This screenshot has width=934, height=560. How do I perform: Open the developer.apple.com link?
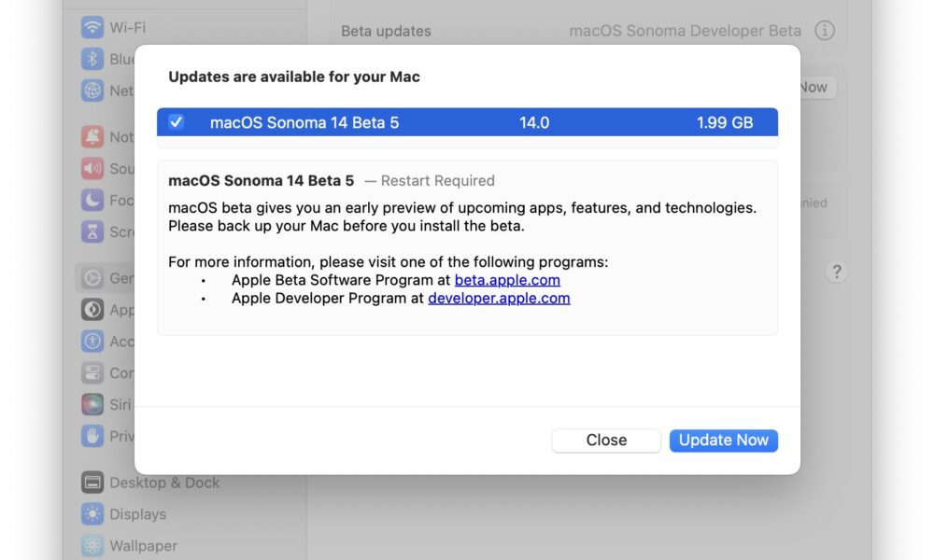(x=499, y=298)
